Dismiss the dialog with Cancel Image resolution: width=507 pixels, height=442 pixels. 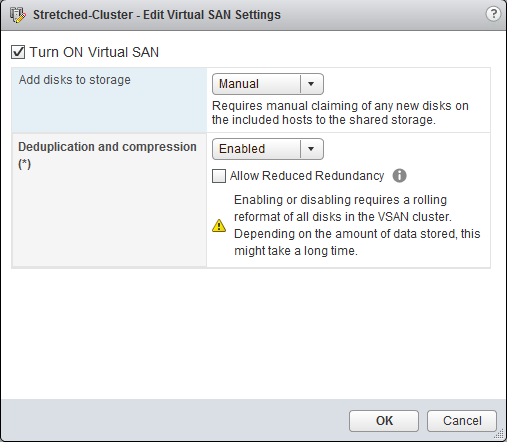pos(462,421)
